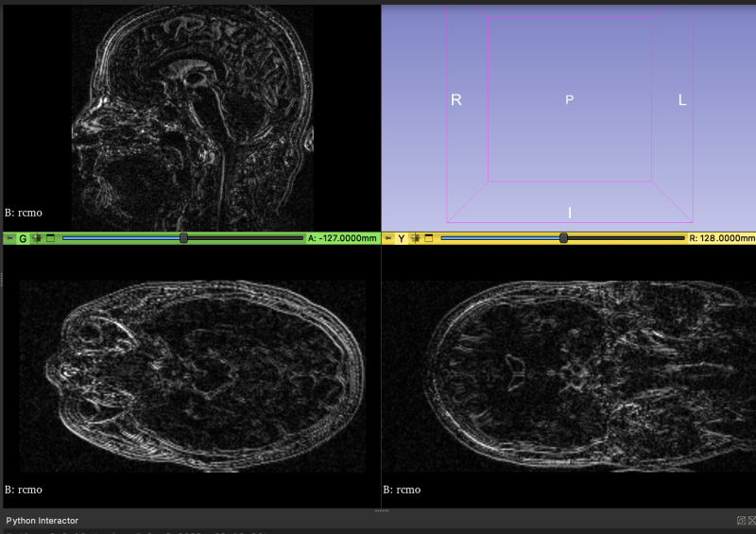Click the 'P' orientation label in 3D view
Image resolution: width=756 pixels, height=534 pixels.
[570, 100]
